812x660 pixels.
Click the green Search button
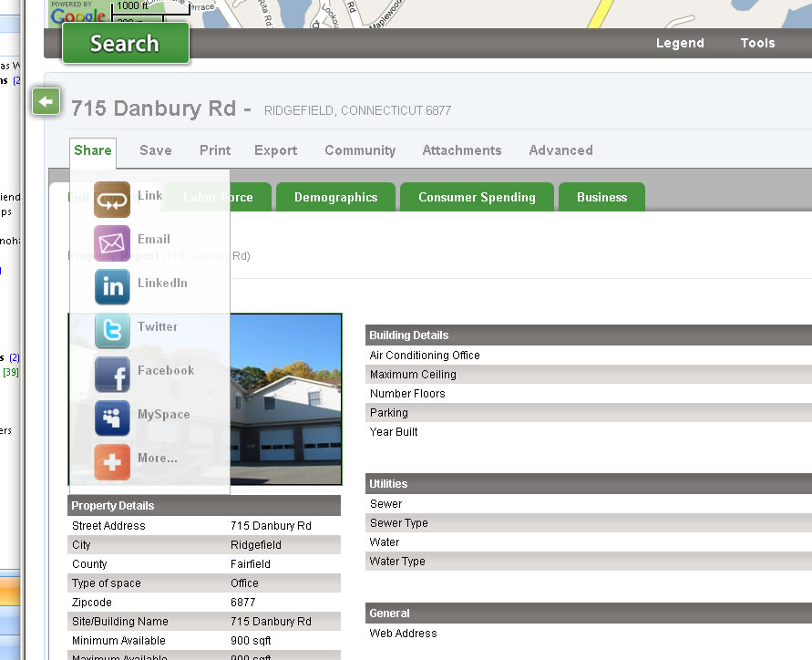pos(126,43)
